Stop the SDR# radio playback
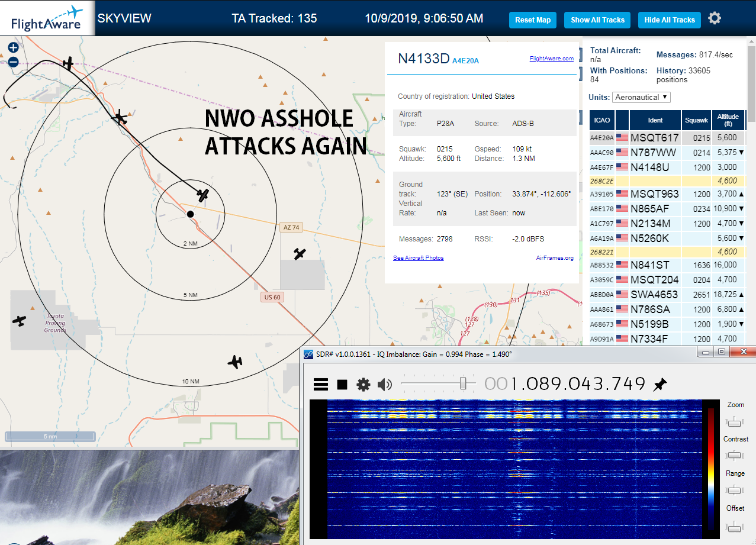Screen dimensions: 756x545 click(x=342, y=385)
